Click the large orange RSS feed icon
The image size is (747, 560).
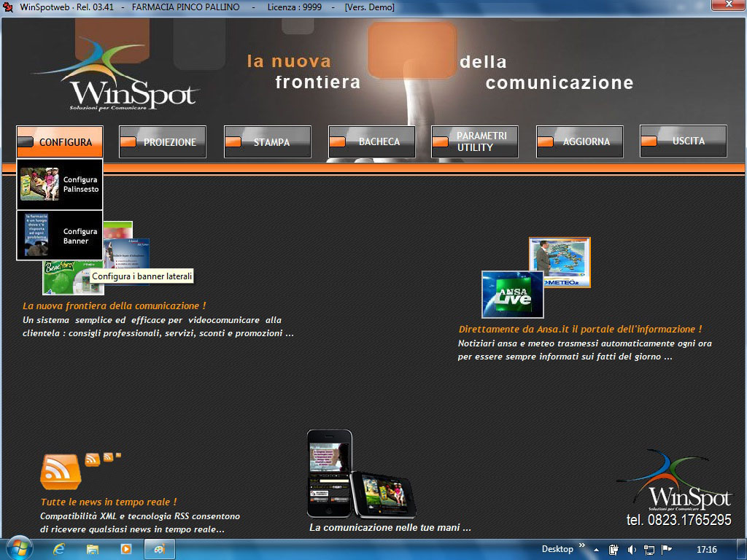click(61, 472)
